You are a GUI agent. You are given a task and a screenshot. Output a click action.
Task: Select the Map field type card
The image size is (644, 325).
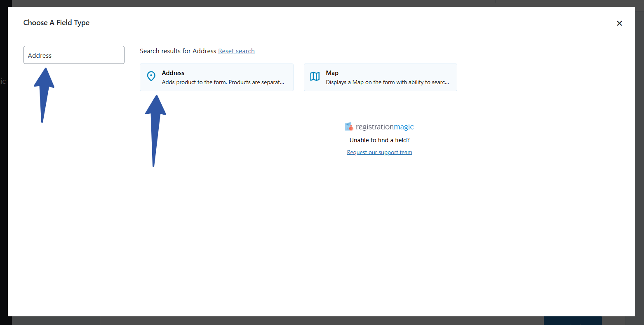380,78
